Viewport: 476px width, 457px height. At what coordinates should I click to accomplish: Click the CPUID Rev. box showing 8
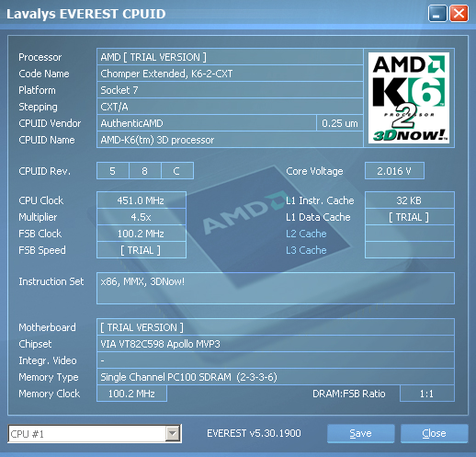tap(145, 171)
